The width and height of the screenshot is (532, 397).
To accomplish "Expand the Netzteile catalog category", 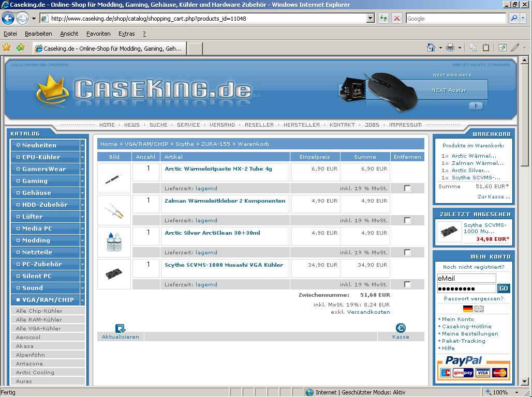I will click(x=82, y=252).
